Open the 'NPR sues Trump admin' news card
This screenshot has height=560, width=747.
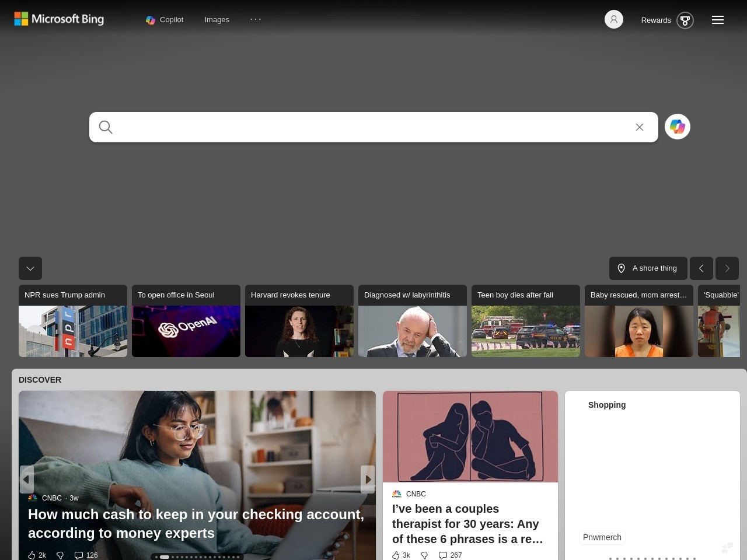click(72, 320)
